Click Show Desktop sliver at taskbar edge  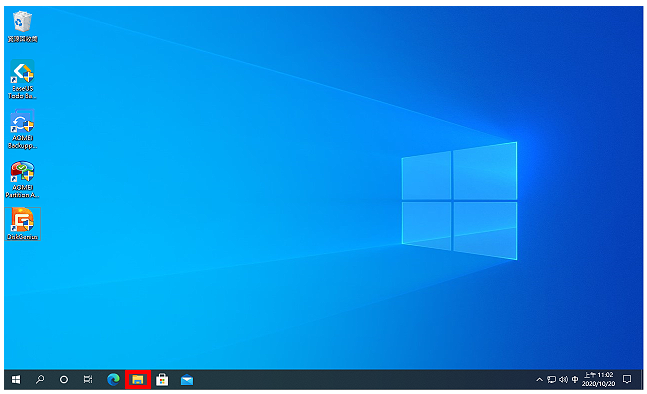pyautogui.click(x=642, y=379)
